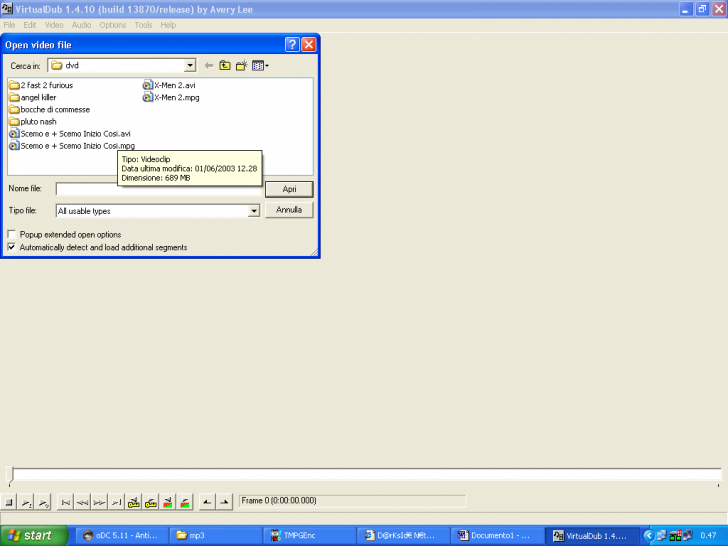Switch to Documento1 Word taskbar window
Screen dimensions: 728x546
(497, 536)
